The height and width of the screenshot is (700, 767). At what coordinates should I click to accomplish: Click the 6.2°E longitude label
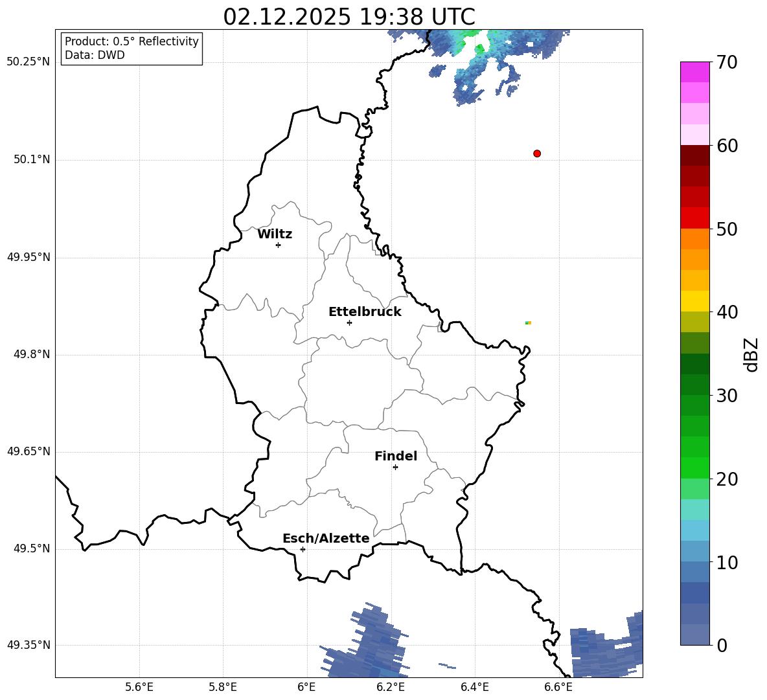coord(391,687)
